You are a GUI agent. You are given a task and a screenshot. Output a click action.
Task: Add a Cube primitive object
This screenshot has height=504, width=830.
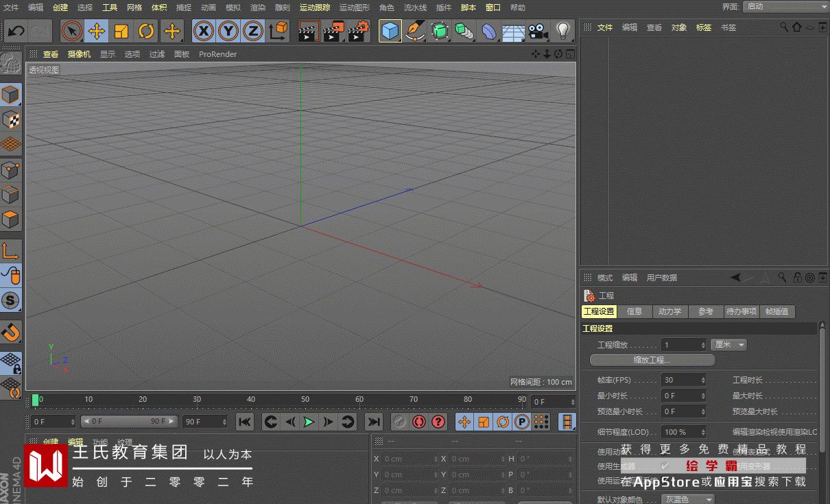[390, 31]
